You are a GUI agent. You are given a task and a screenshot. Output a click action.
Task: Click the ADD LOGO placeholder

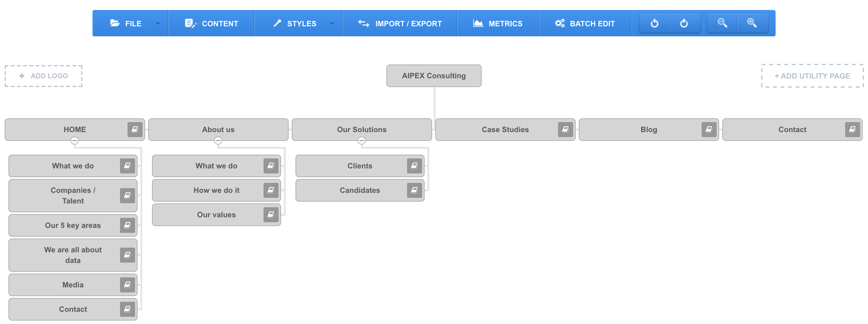tap(44, 76)
